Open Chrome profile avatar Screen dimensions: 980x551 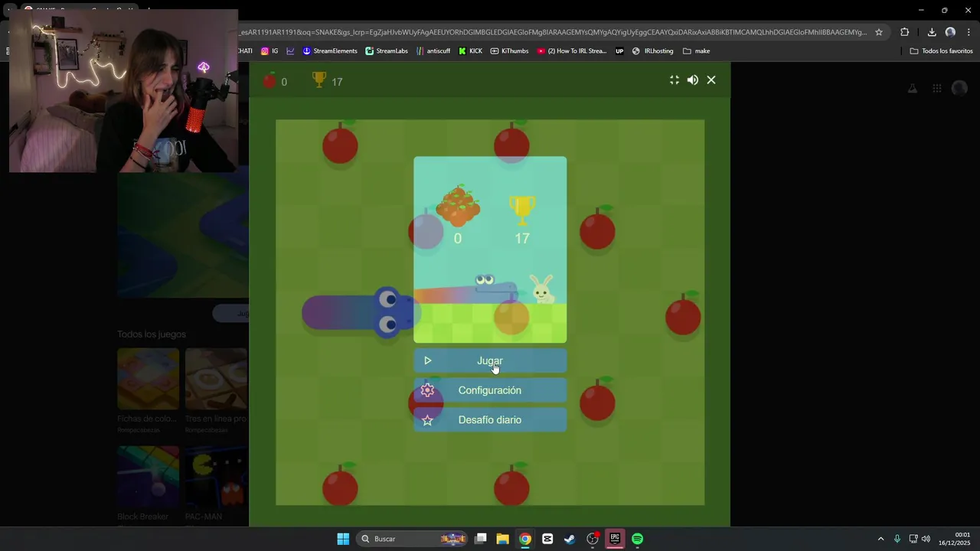pyautogui.click(x=950, y=32)
